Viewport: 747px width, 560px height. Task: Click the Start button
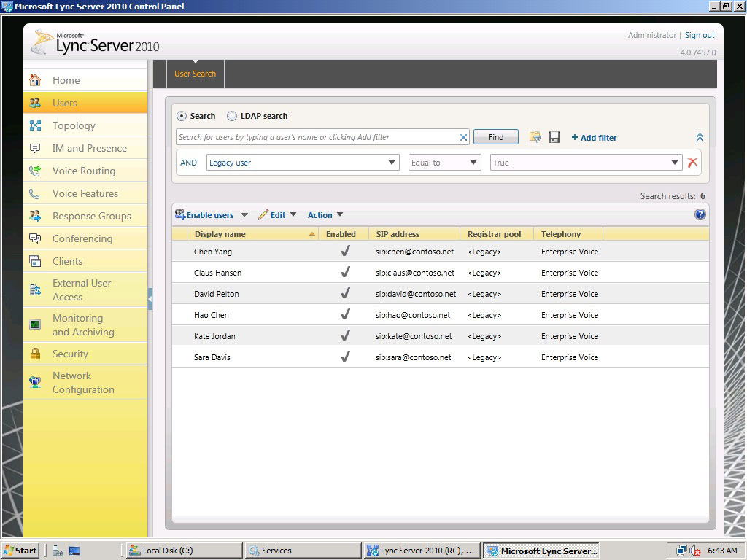(x=20, y=551)
